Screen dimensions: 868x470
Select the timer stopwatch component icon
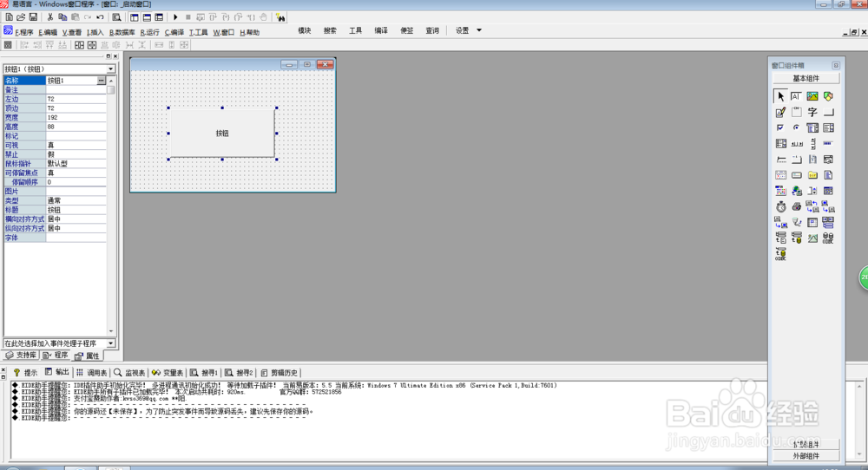[x=780, y=206]
